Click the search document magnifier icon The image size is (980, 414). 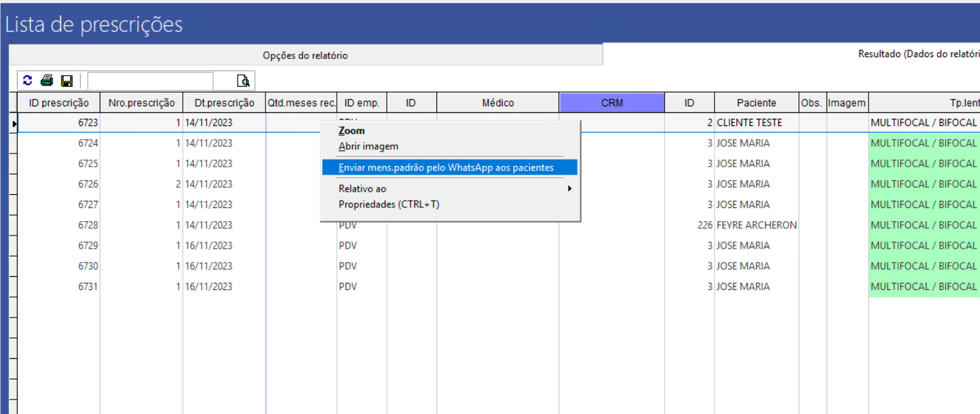pos(243,81)
